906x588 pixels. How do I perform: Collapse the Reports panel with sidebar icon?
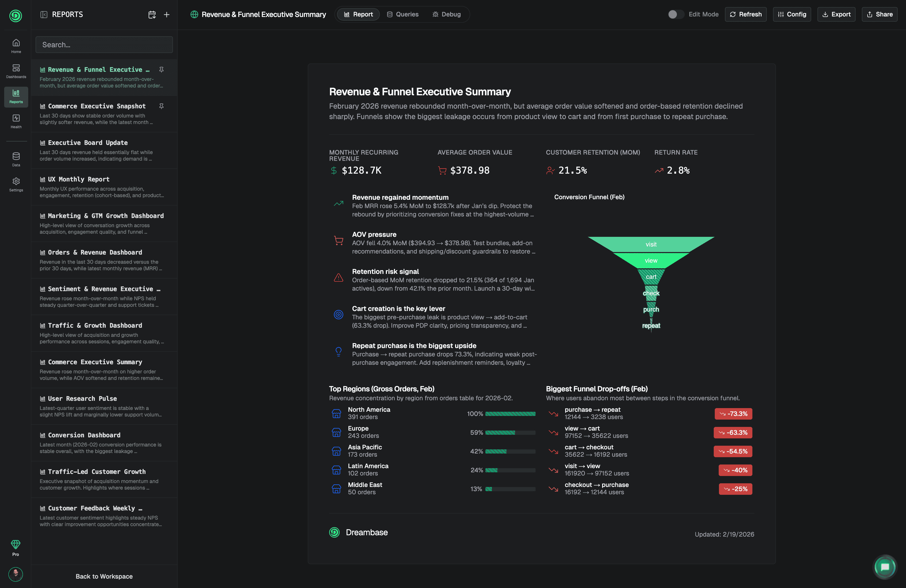(44, 14)
